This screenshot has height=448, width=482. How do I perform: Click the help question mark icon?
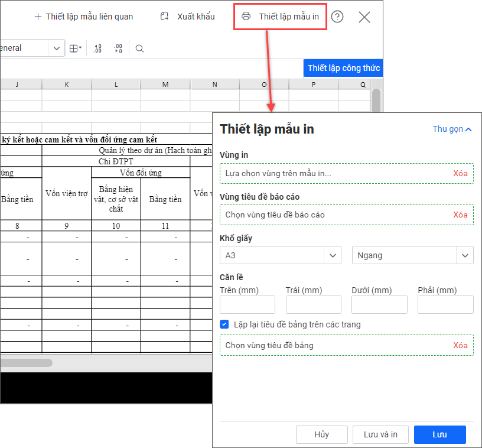(x=337, y=17)
